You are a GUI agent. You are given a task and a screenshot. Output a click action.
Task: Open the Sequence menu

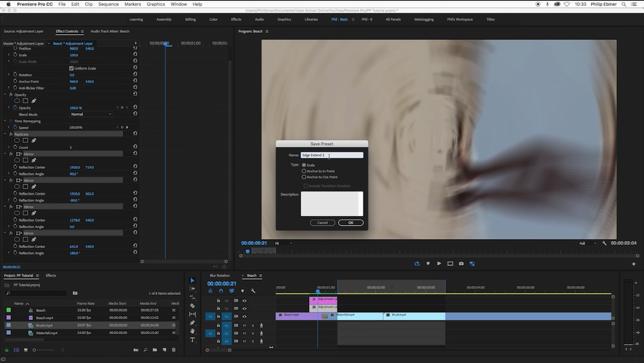(x=108, y=4)
